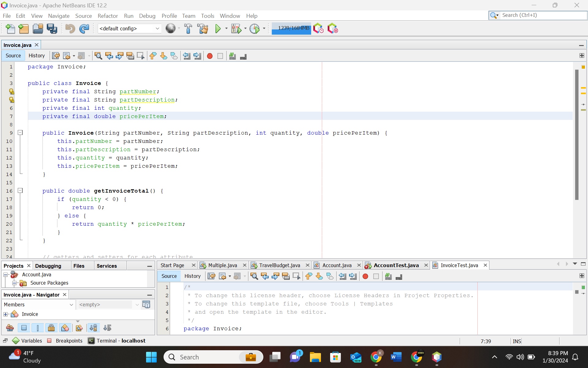The height and width of the screenshot is (368, 588).
Task: Click the New Project icon
Action: pos(24,29)
